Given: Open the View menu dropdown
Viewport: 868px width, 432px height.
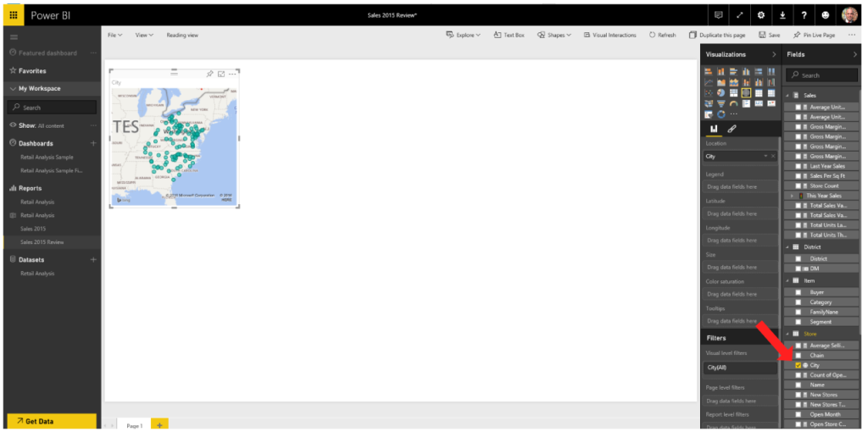Looking at the screenshot, I should point(144,35).
